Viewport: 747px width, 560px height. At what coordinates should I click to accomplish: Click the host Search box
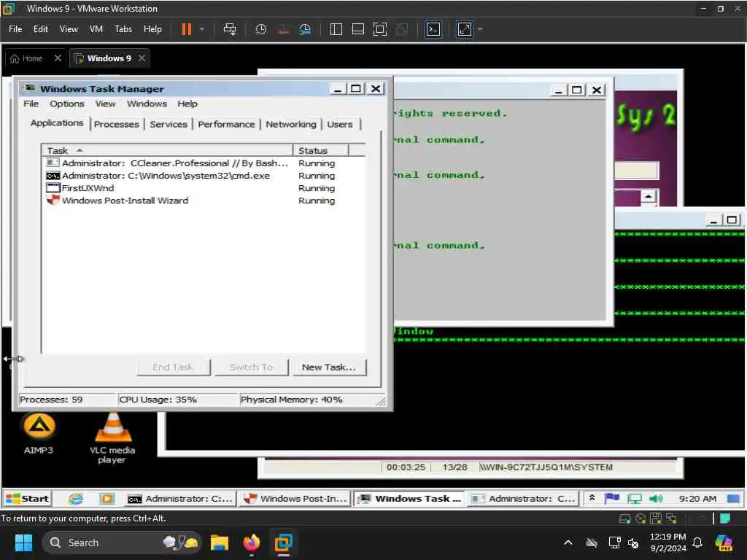point(122,542)
